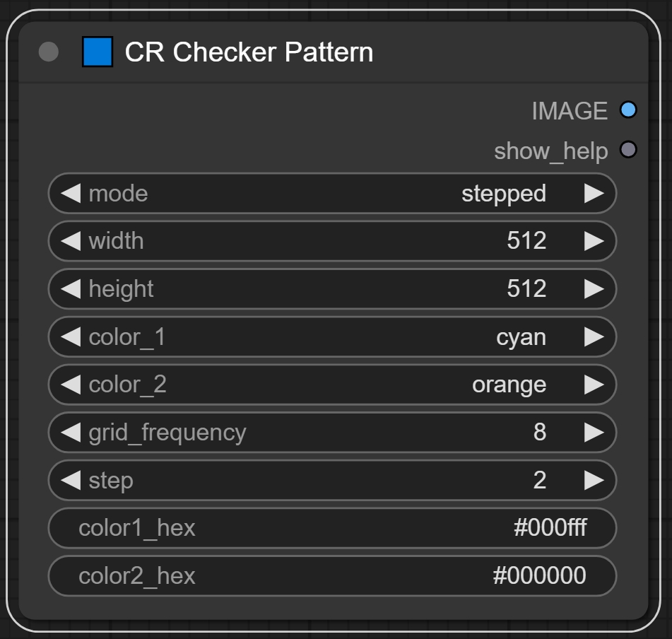
Task: Increase step value using the right arrow
Action: 594,481
